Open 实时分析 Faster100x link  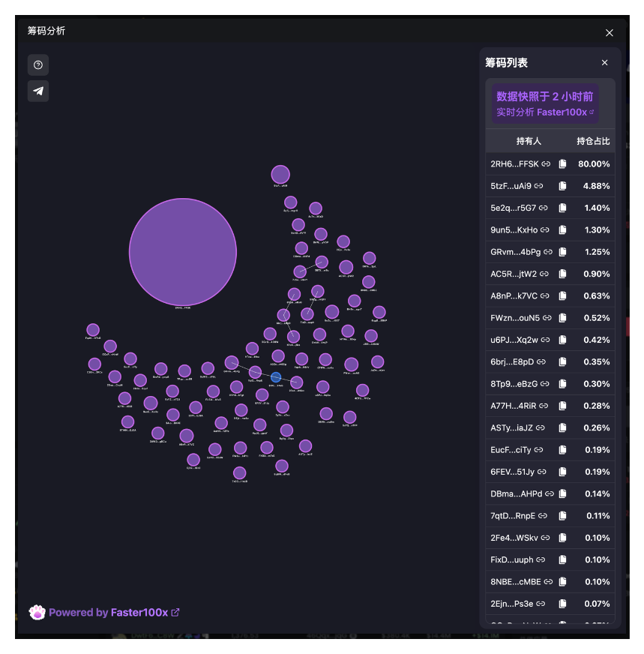(x=545, y=112)
